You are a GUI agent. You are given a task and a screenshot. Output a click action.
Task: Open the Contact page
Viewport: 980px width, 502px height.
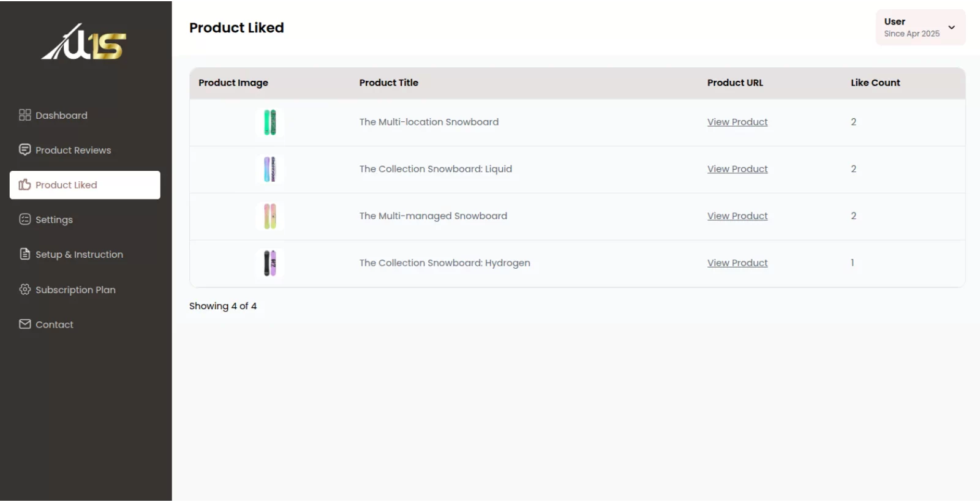pos(85,324)
